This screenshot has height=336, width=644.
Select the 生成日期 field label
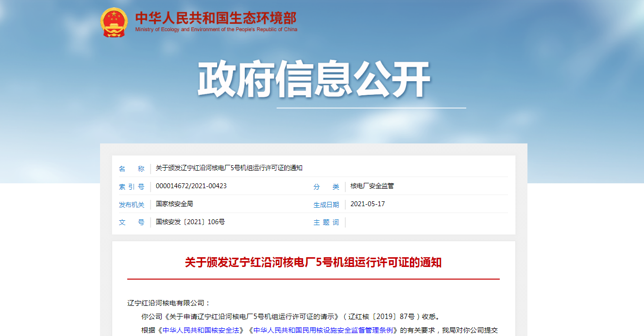[326, 205]
